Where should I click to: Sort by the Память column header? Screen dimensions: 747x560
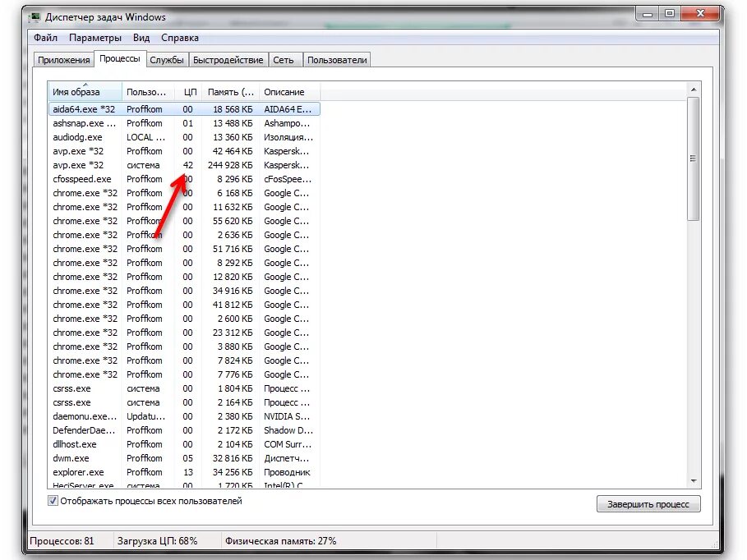click(x=231, y=92)
